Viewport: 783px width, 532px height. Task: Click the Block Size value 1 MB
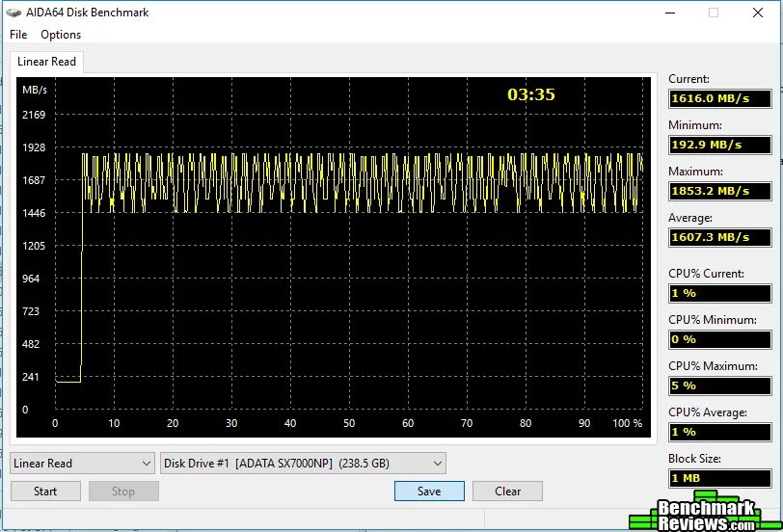pyautogui.click(x=720, y=478)
